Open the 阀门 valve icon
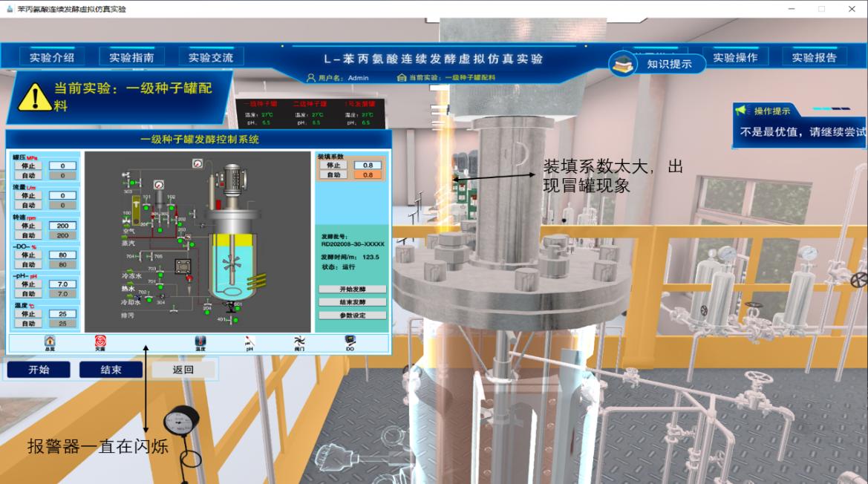This screenshot has width=868, height=484. (x=300, y=341)
